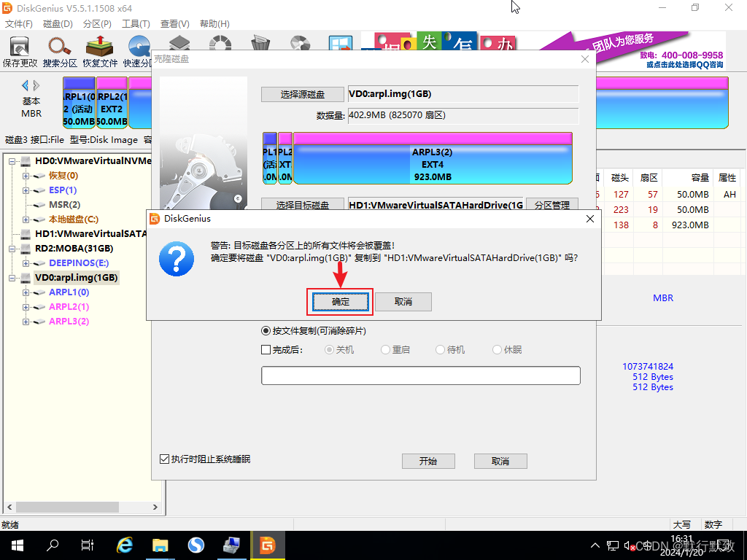
Task: Go to previous disk with left arrow
Action: pos(25,86)
